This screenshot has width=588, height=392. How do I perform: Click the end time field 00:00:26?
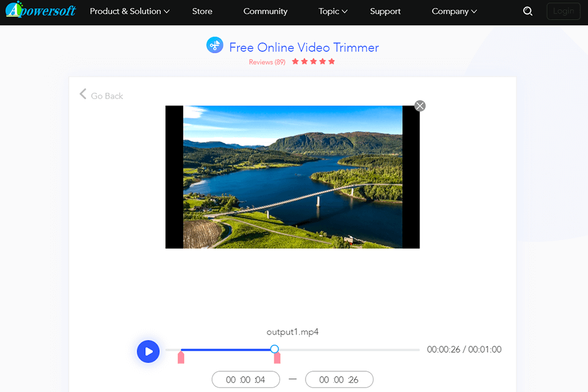339,380
